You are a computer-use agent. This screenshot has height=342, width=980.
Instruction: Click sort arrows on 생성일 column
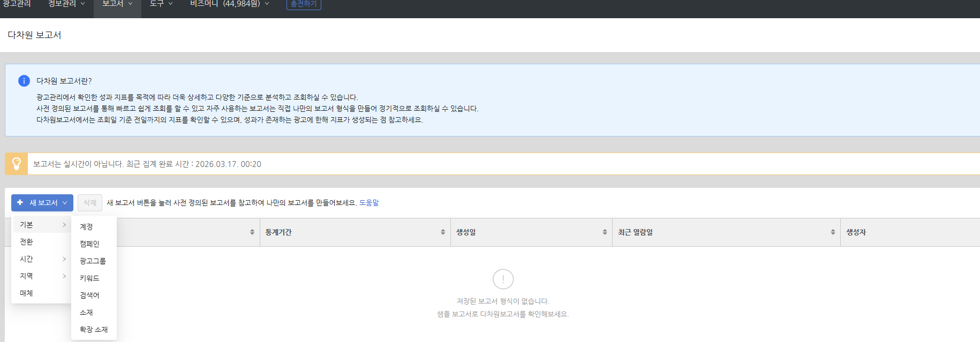(x=605, y=232)
